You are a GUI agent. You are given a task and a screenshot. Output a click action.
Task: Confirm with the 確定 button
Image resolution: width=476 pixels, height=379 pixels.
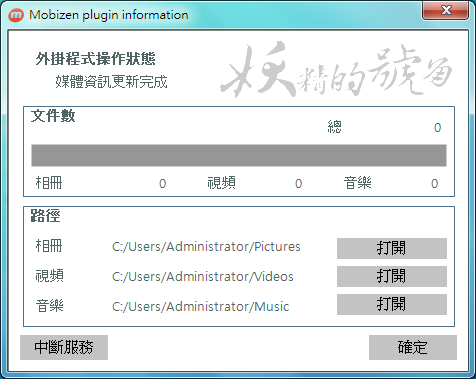[x=413, y=347]
